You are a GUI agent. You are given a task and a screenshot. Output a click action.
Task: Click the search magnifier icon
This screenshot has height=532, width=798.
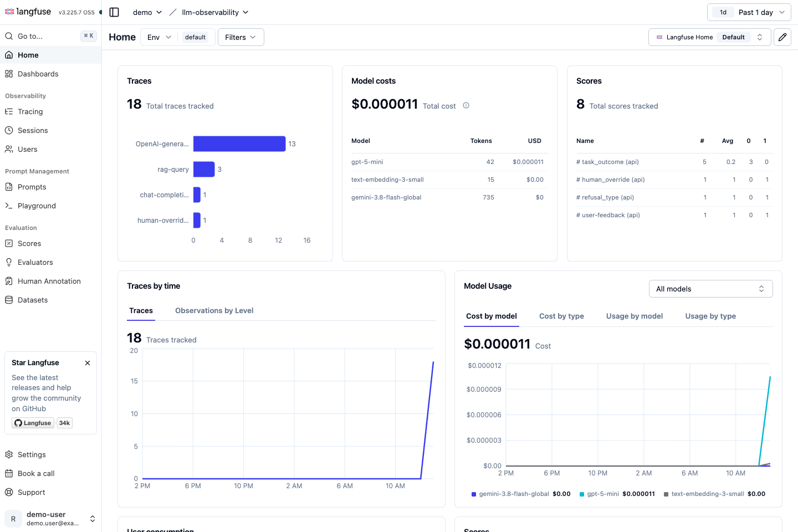[x=9, y=36]
